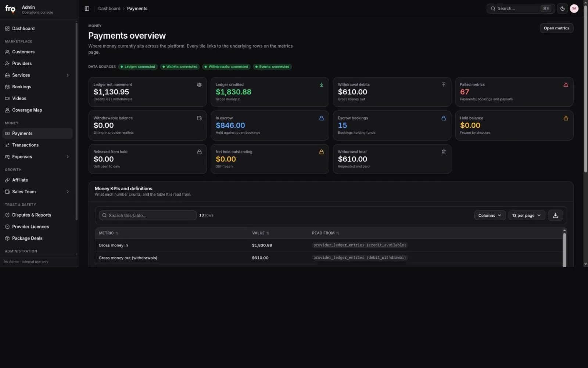
Task: Click the bank icon on Withdrawal total tile
Action: click(x=444, y=152)
